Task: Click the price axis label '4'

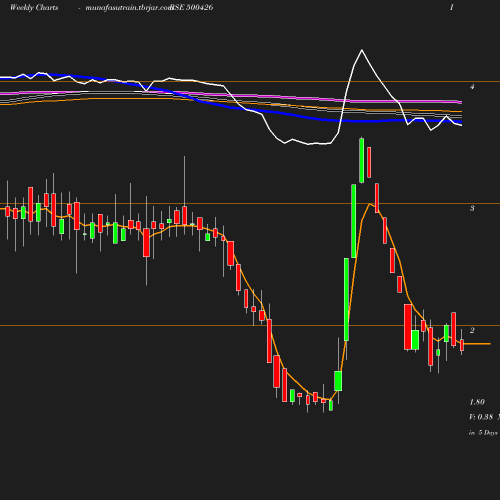Action: point(472,87)
